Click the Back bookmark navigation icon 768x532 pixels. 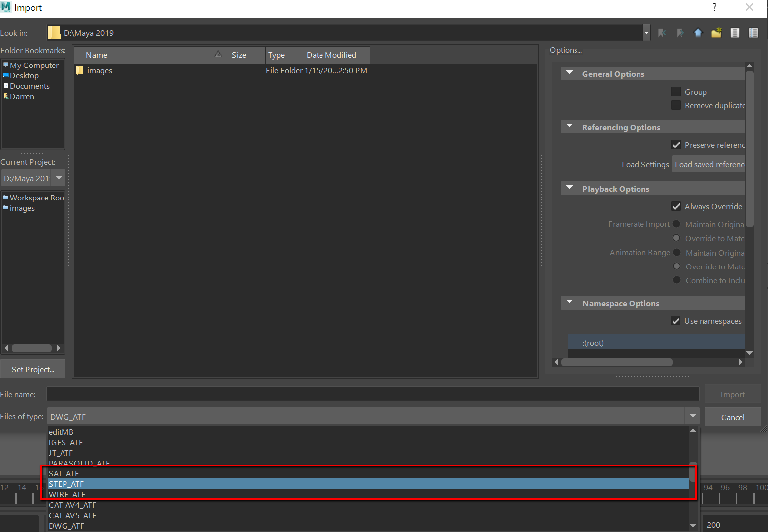662,32
